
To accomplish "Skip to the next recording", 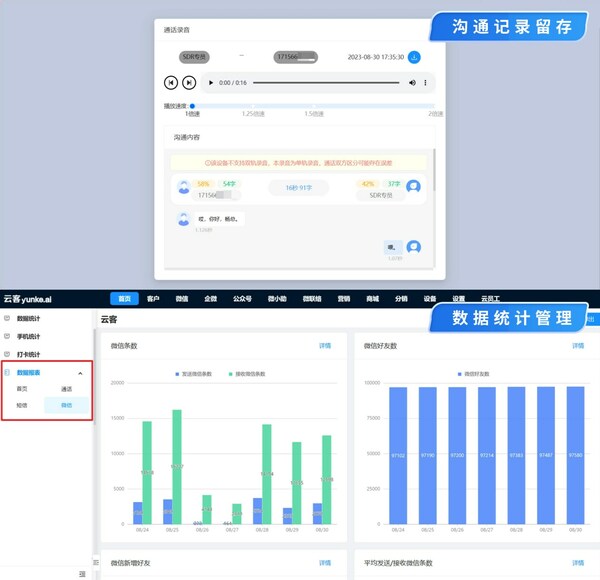I will tap(189, 82).
